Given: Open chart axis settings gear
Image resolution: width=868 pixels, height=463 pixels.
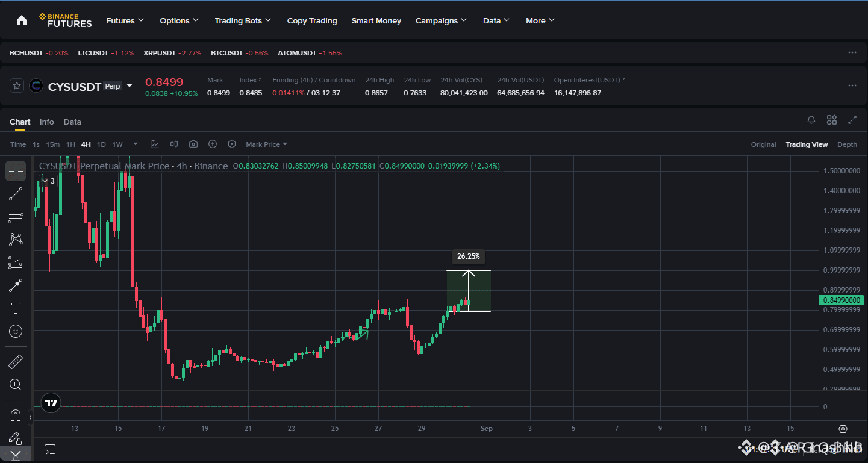Looking at the screenshot, I should (843, 429).
